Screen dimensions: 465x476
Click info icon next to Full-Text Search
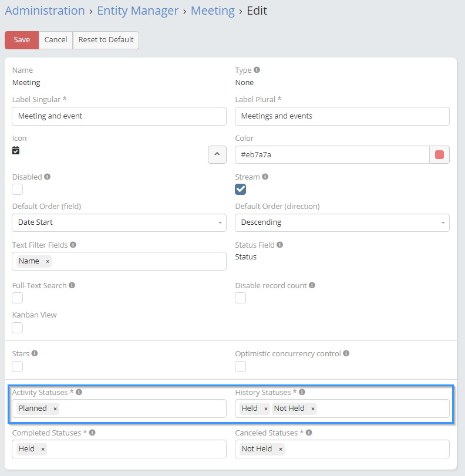tap(72, 285)
